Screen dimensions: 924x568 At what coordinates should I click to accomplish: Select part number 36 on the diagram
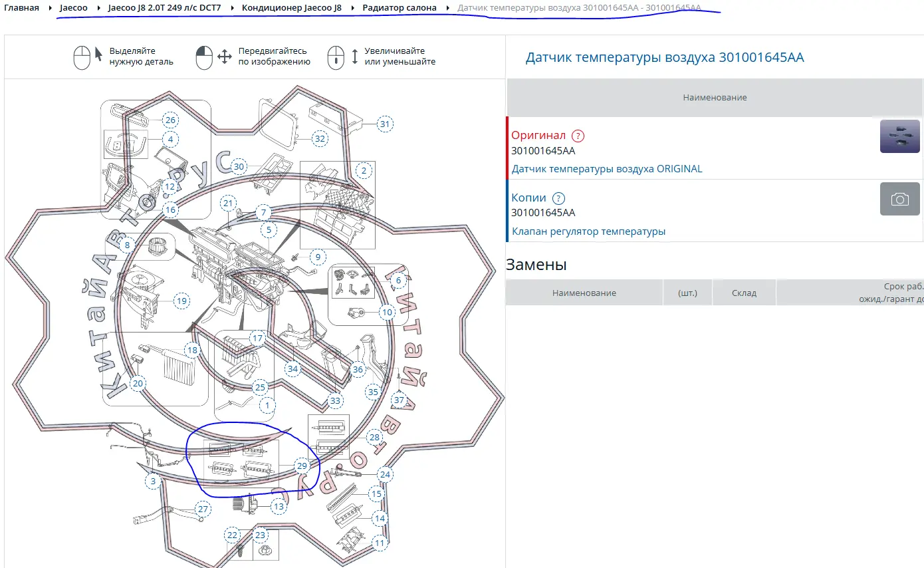point(358,369)
